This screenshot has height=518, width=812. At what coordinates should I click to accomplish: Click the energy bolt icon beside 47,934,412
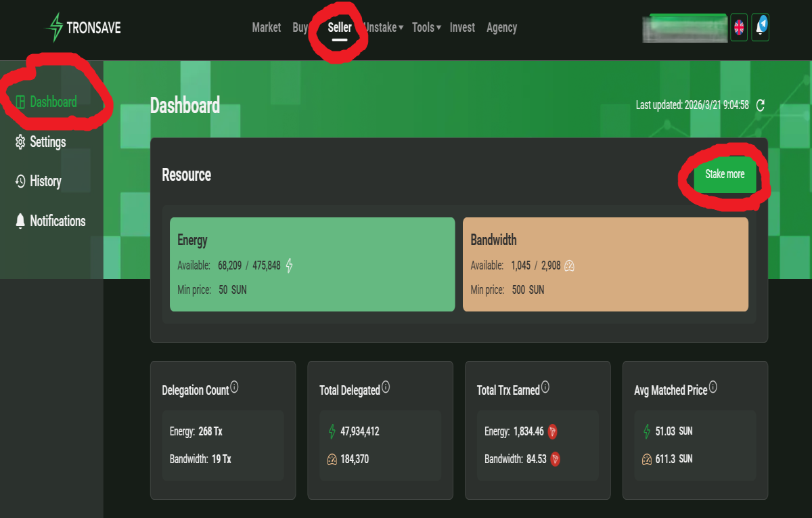pyautogui.click(x=332, y=431)
